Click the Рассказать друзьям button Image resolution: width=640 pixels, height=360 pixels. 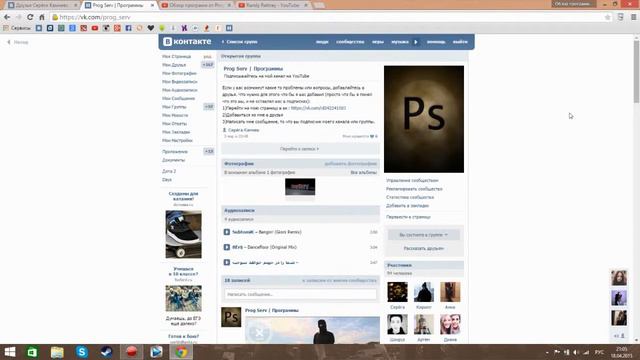424,248
